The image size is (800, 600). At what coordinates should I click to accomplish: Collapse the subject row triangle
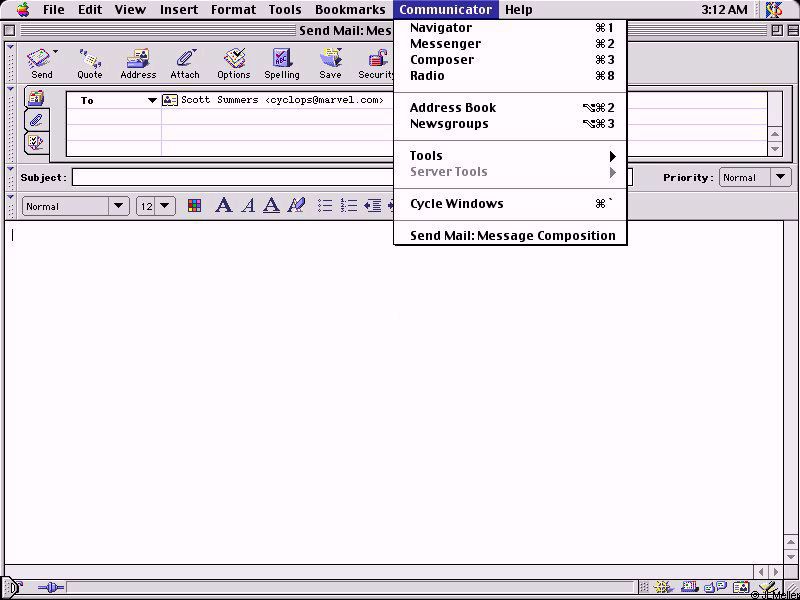point(10,169)
